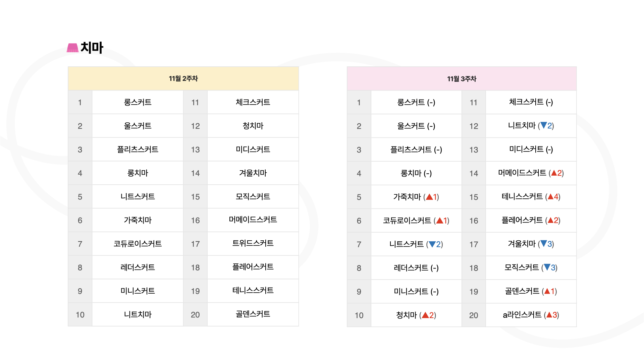Screen dimensions: 644x362
Task: Click 트위드스커트 in the 2주차 table
Action: 253,243
